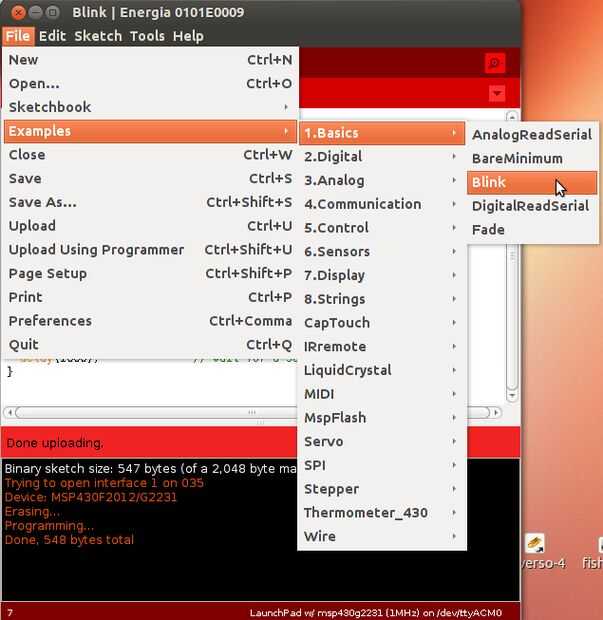Expand the Stepper examples submenu
Screen dimensions: 603x620
(382, 489)
